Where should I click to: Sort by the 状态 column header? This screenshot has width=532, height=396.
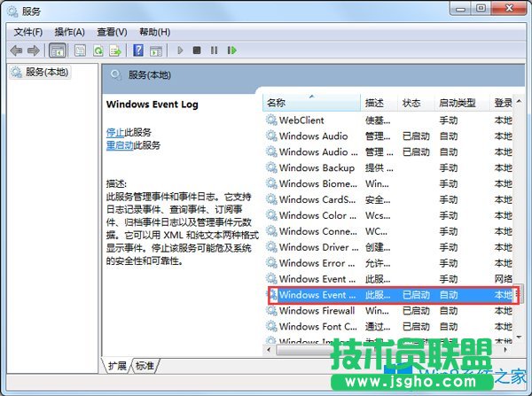(x=415, y=103)
